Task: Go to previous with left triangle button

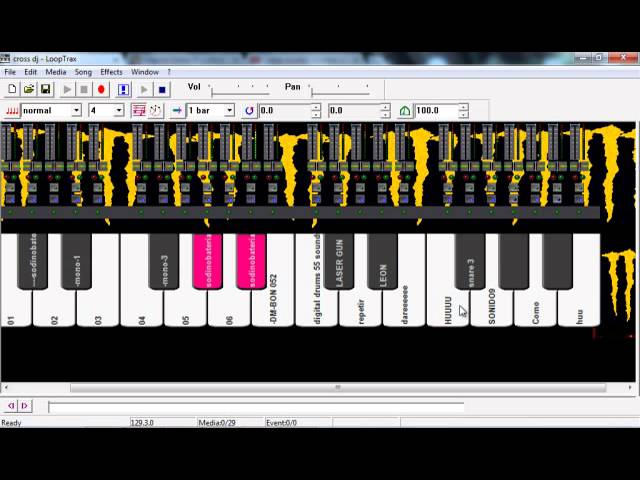Action: [x=11, y=405]
